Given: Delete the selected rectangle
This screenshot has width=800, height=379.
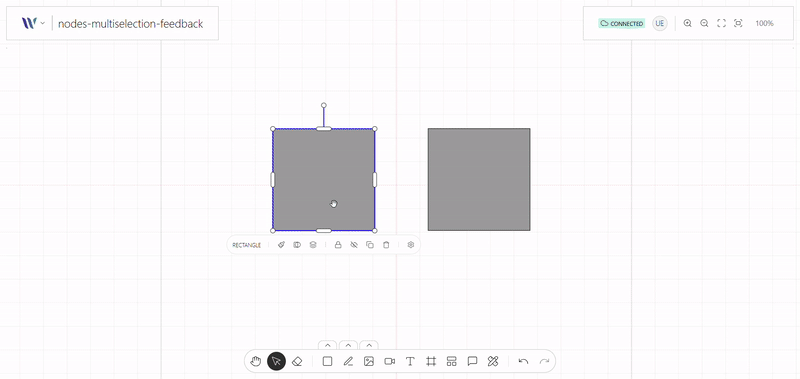Looking at the screenshot, I should tap(386, 245).
